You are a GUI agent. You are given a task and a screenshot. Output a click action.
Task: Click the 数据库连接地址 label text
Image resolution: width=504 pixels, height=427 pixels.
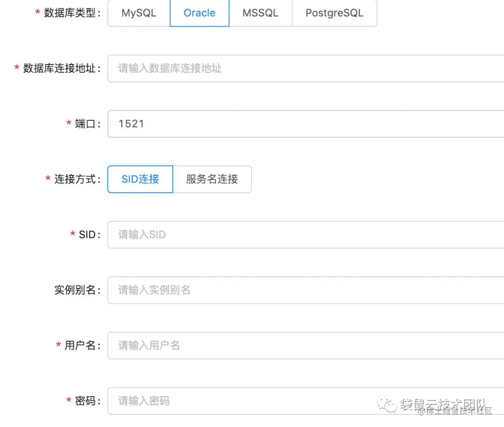pos(62,69)
